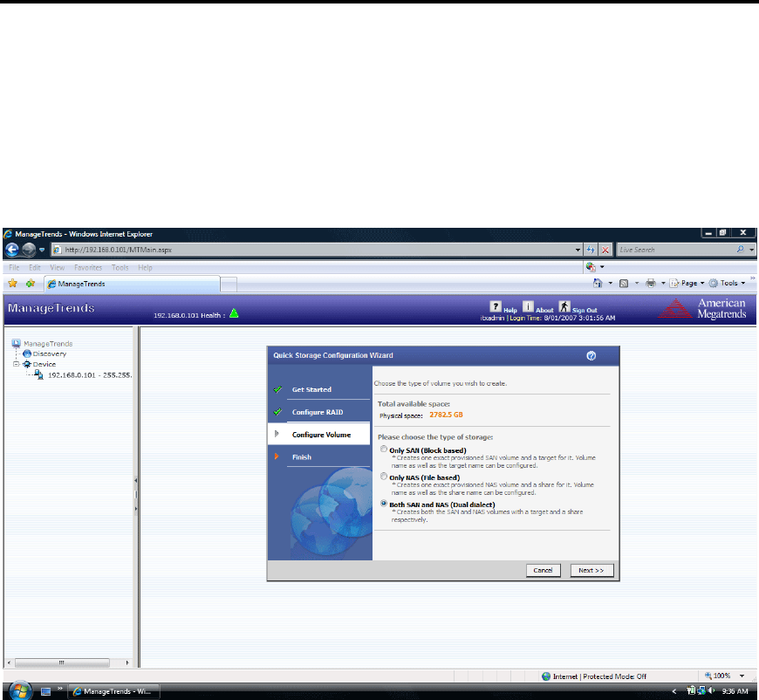The width and height of the screenshot is (759, 700).
Task: Open the Tools menu in menu bar
Action: (x=120, y=267)
